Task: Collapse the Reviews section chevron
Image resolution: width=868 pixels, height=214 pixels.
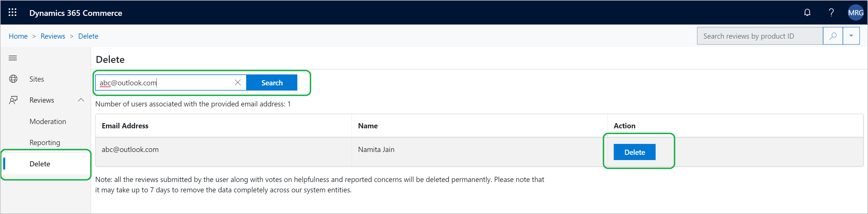Action: coord(81,100)
